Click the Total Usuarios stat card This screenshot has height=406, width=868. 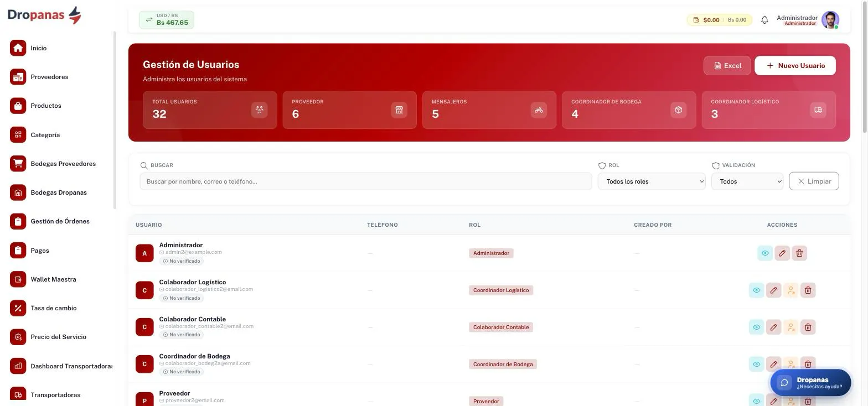pyautogui.click(x=210, y=110)
